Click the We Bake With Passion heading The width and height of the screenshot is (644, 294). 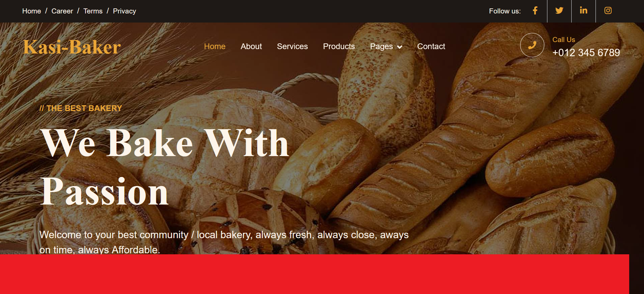164,167
